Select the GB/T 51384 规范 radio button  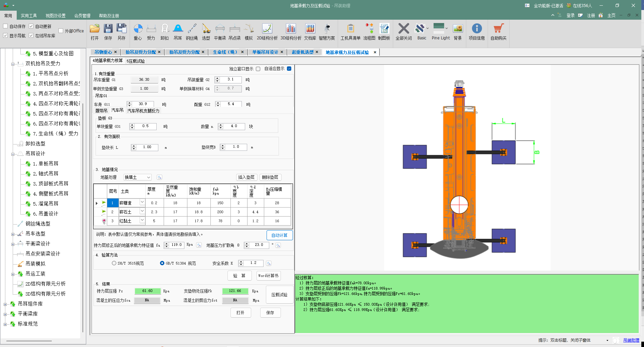tap(162, 263)
